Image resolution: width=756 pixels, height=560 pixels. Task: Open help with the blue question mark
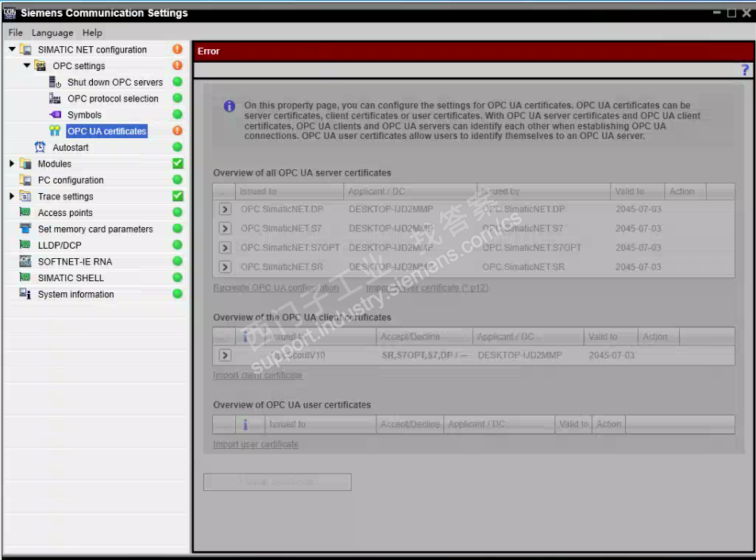(745, 71)
